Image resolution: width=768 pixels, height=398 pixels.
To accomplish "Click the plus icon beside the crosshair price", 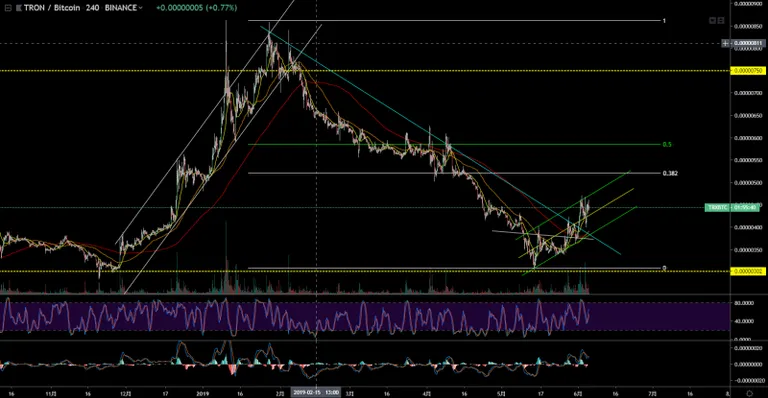I will point(725,43).
